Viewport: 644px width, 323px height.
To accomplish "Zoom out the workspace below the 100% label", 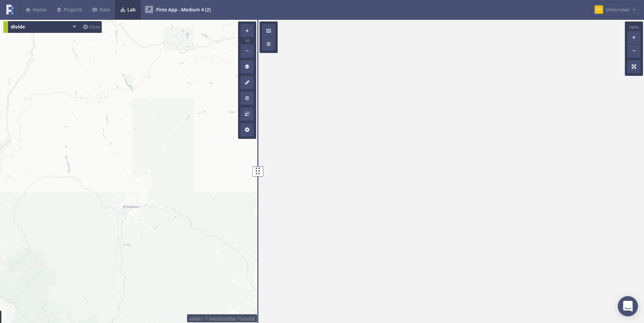I will click(634, 51).
